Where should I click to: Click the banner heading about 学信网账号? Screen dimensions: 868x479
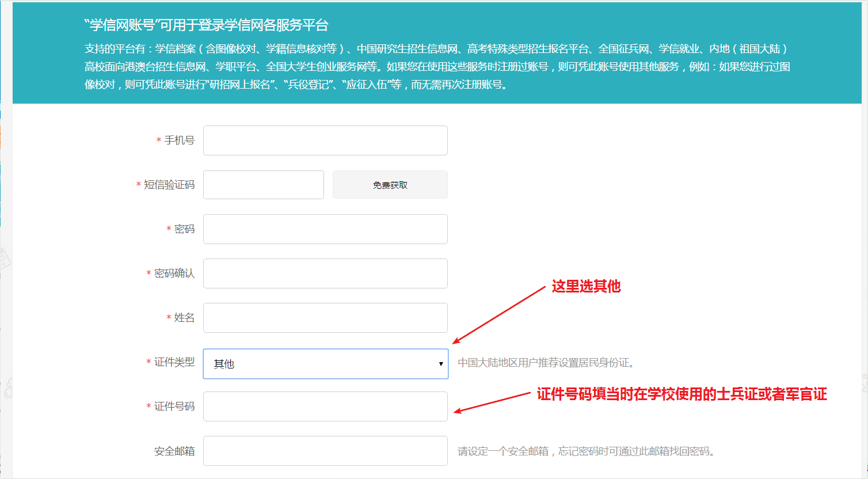point(206,25)
